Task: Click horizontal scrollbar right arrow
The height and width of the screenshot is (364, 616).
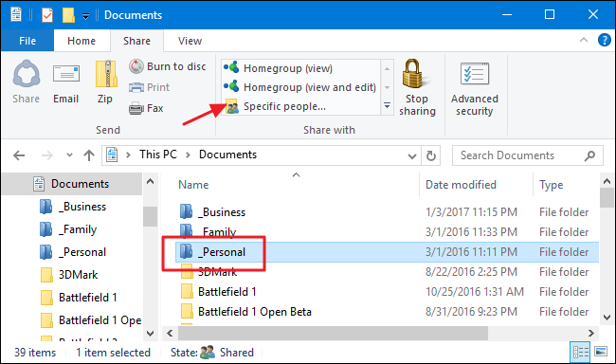Action: coord(590,334)
